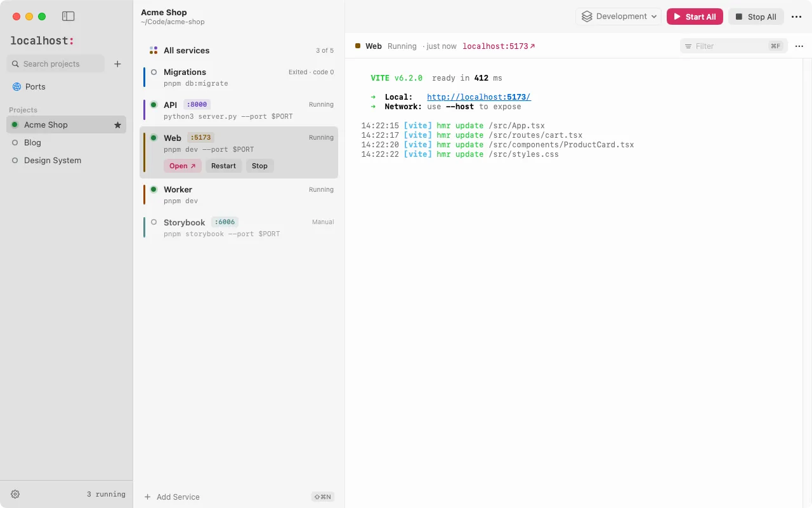This screenshot has width=812, height=508.
Task: Select the Migrations service row
Action: (x=239, y=77)
